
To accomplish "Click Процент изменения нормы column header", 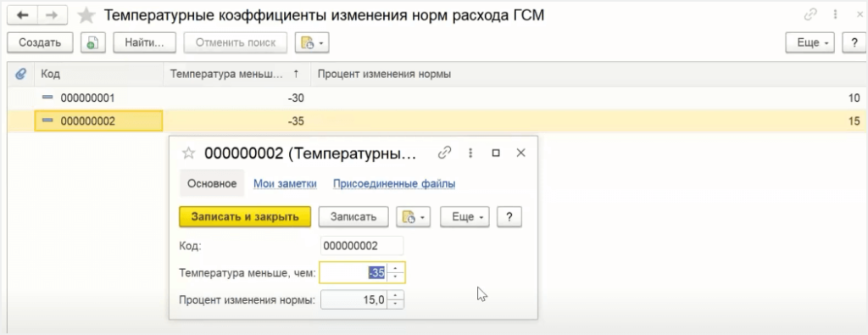I will [589, 74].
